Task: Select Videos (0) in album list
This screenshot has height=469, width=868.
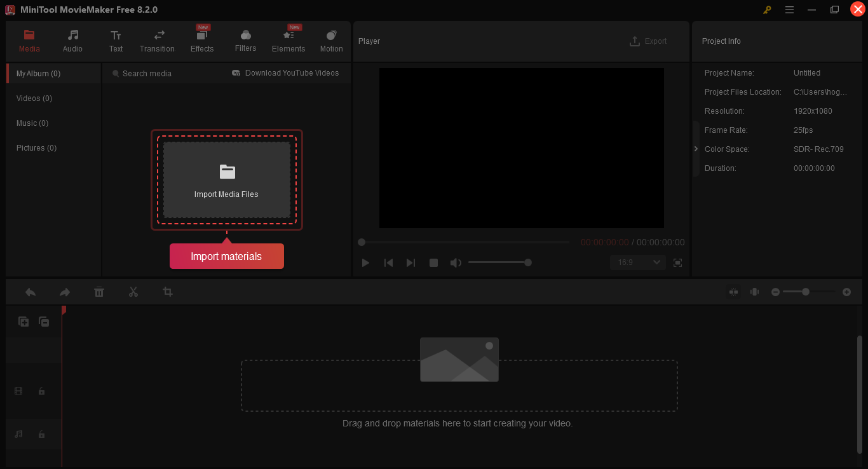Action: pos(34,99)
